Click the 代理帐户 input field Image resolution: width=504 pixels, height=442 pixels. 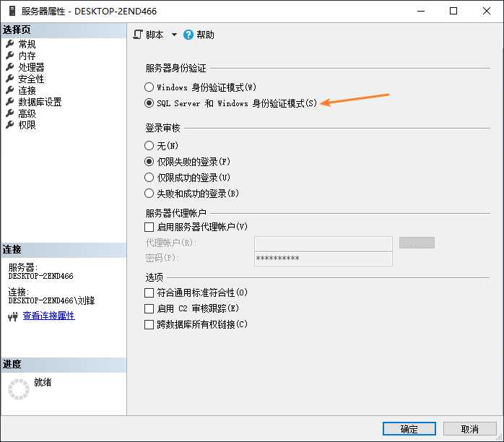(x=323, y=243)
